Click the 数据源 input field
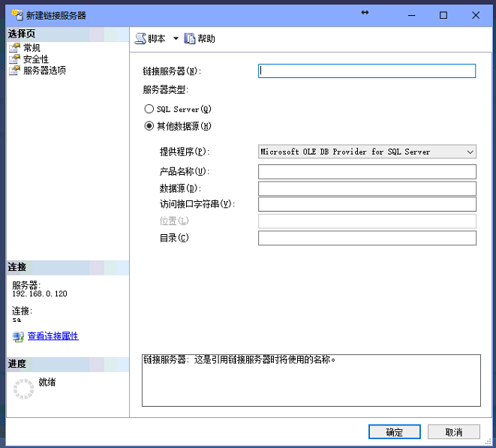This screenshot has width=496, height=448. [367, 188]
